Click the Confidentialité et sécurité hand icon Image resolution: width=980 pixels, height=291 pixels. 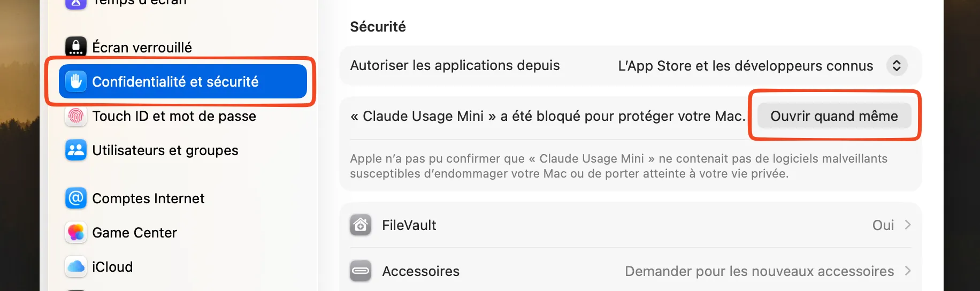(x=76, y=81)
